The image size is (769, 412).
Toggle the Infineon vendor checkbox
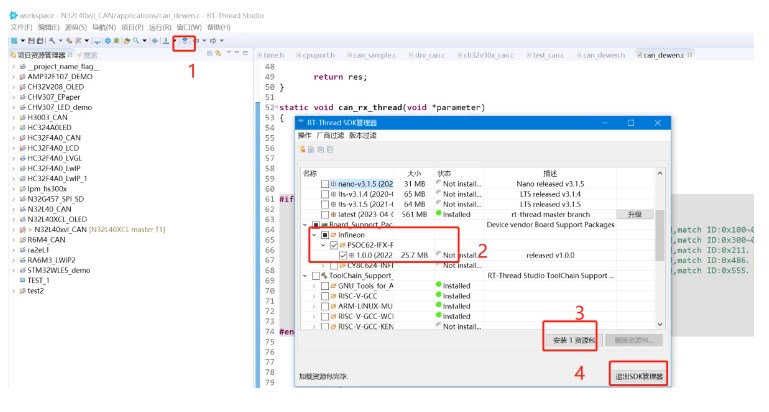click(325, 235)
